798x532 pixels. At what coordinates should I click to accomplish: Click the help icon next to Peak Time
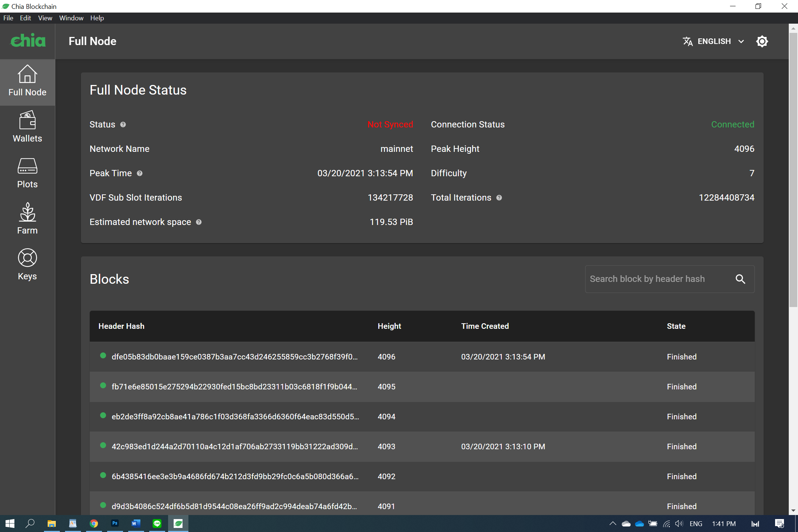click(140, 174)
